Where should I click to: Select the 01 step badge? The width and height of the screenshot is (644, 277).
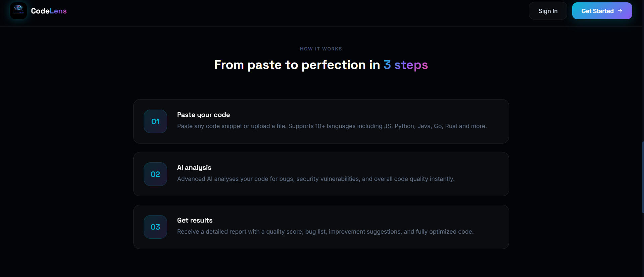point(155,121)
